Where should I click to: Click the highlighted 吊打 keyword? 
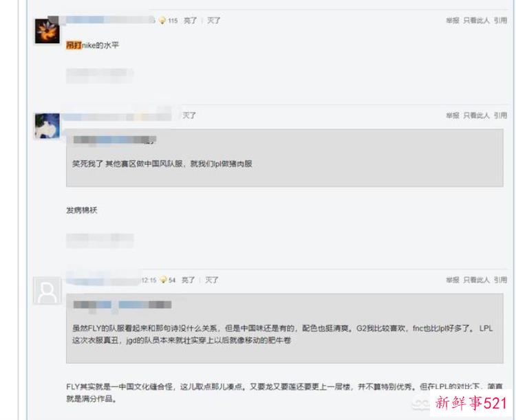(74, 45)
